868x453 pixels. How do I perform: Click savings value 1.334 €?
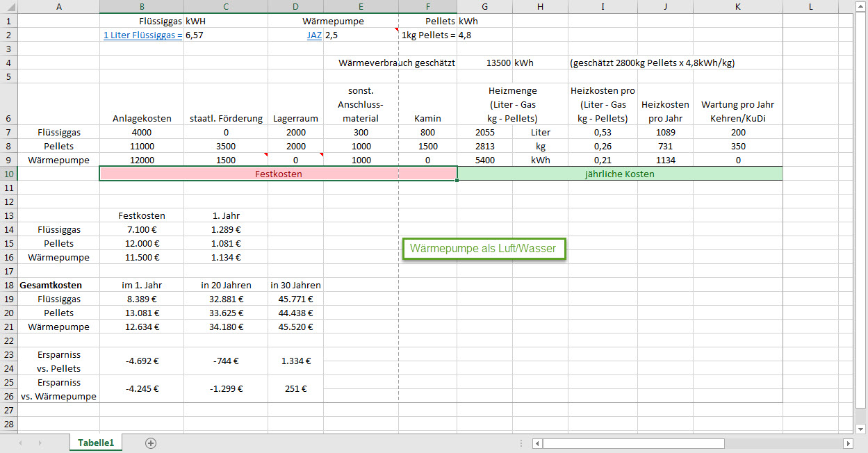point(295,361)
